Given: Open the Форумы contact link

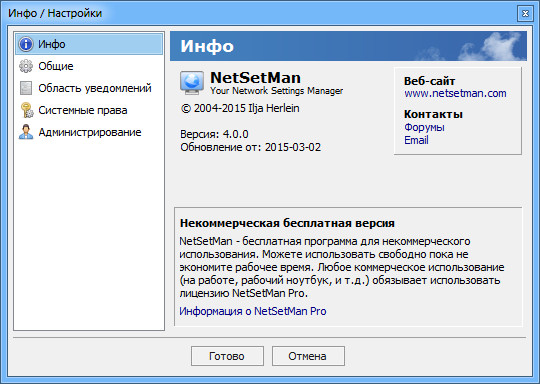Looking at the screenshot, I should (x=424, y=127).
